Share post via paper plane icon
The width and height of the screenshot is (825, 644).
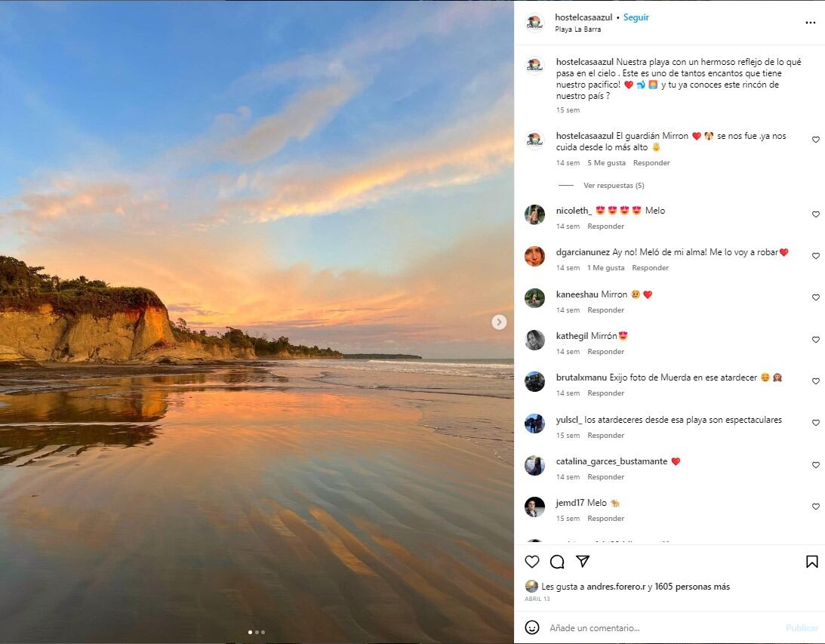(583, 562)
